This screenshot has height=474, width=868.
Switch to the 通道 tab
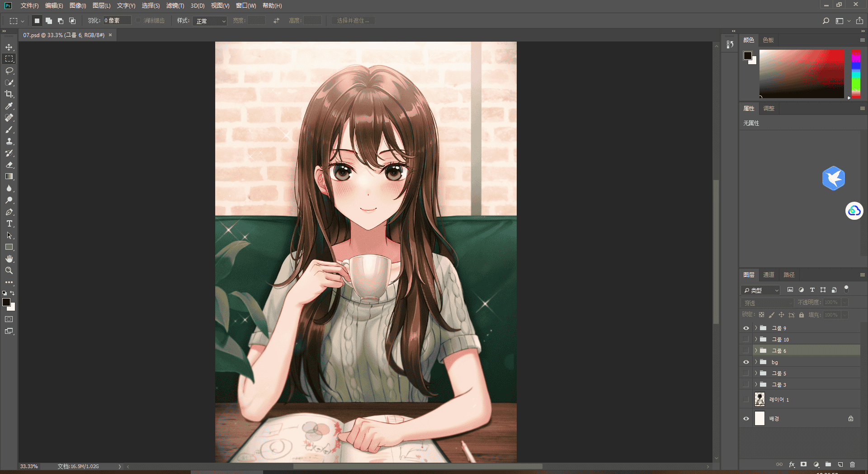point(769,275)
